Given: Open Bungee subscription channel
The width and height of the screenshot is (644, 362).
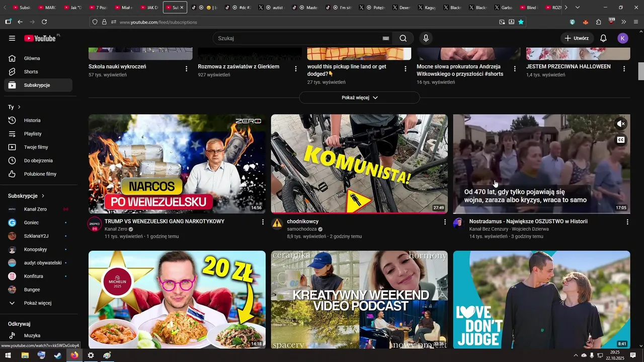Looking at the screenshot, I should 38,290.
